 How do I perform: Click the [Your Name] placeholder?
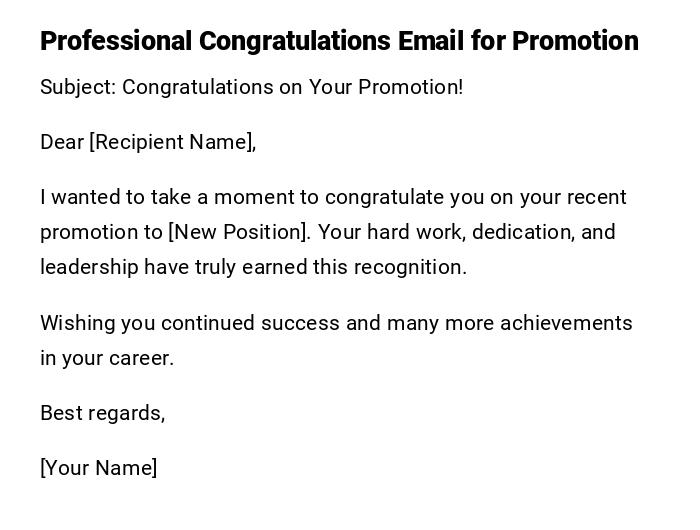pos(98,468)
